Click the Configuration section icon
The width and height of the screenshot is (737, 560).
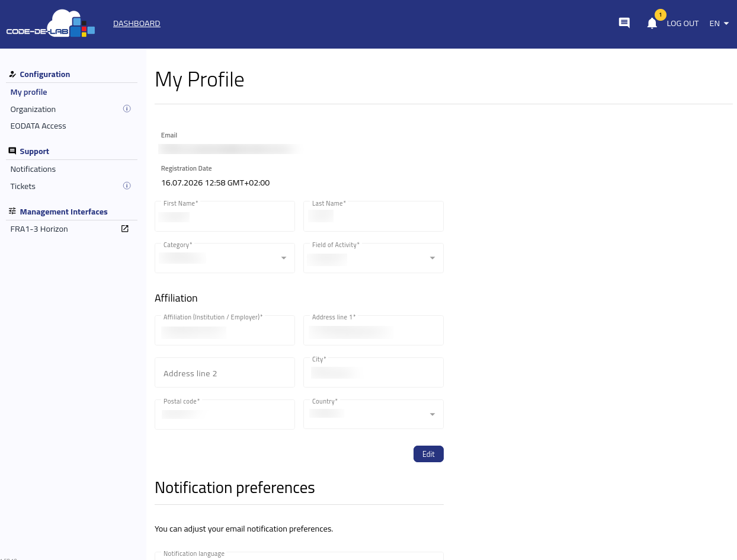point(12,74)
